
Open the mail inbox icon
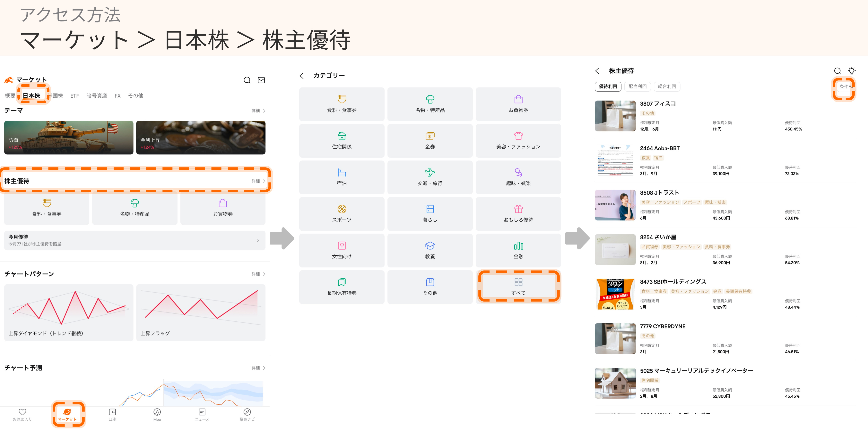(261, 80)
